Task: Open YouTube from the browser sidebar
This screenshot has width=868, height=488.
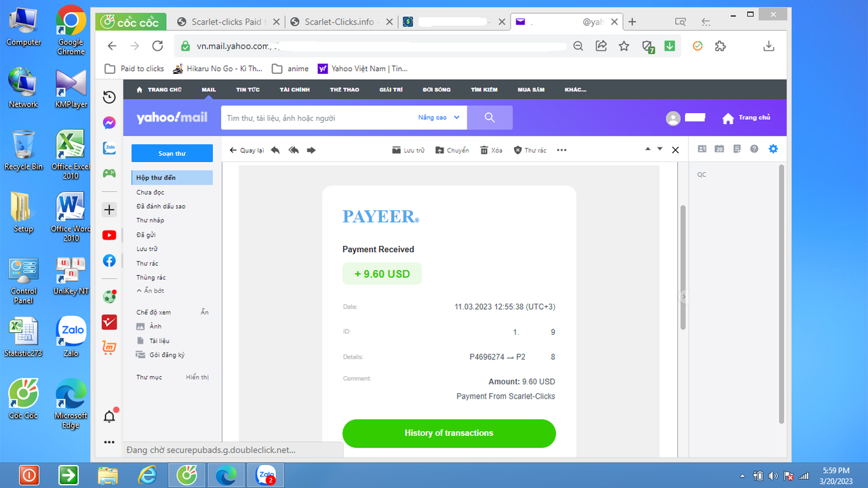Action: (x=109, y=235)
